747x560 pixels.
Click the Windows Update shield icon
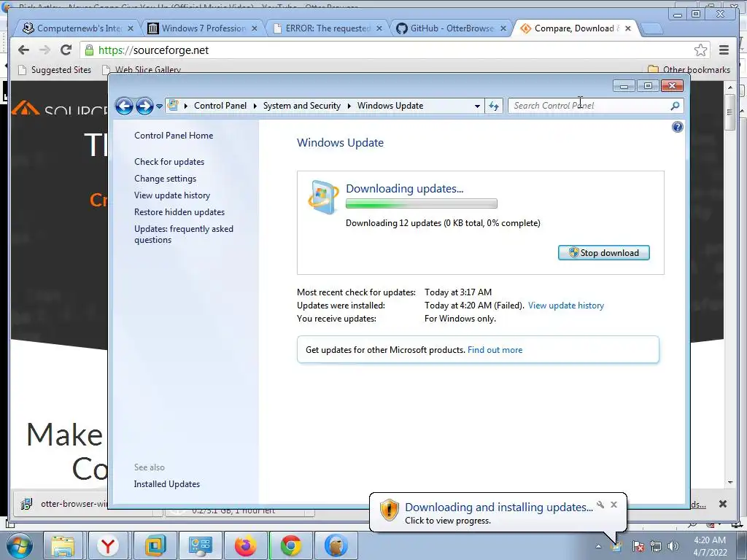[323, 197]
